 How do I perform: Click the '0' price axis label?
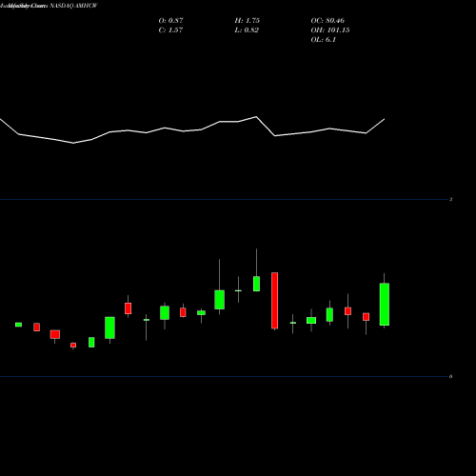tap(450, 377)
